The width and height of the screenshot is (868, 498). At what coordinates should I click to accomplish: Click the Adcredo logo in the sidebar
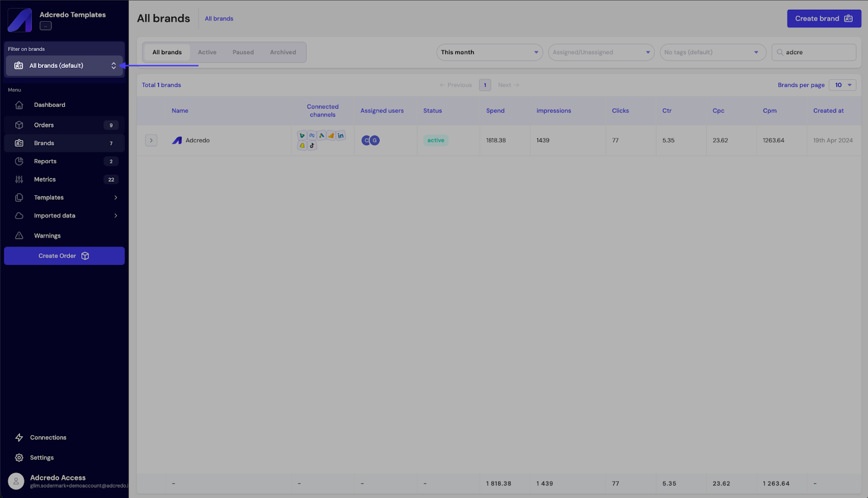20,20
